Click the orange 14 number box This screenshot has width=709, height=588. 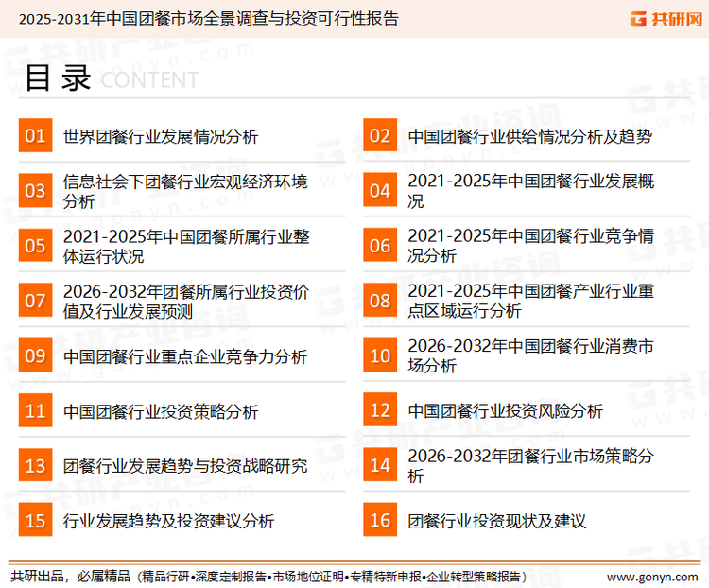pos(380,465)
